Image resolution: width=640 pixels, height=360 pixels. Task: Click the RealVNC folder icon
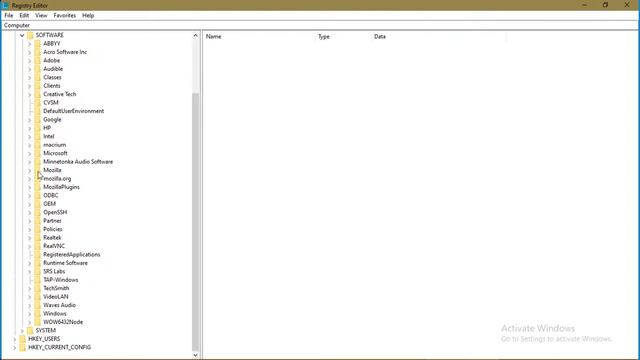coord(38,246)
